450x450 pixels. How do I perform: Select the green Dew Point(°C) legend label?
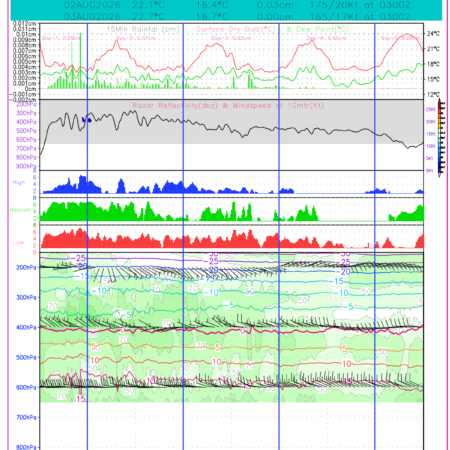(x=317, y=29)
